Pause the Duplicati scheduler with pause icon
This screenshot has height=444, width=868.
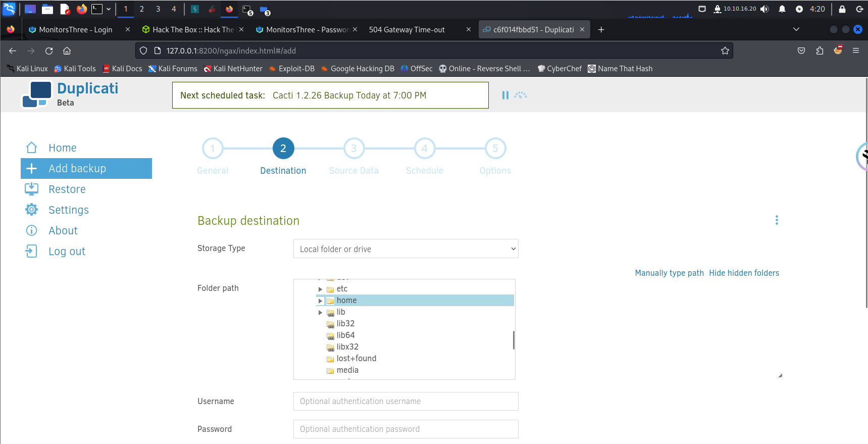pos(505,95)
